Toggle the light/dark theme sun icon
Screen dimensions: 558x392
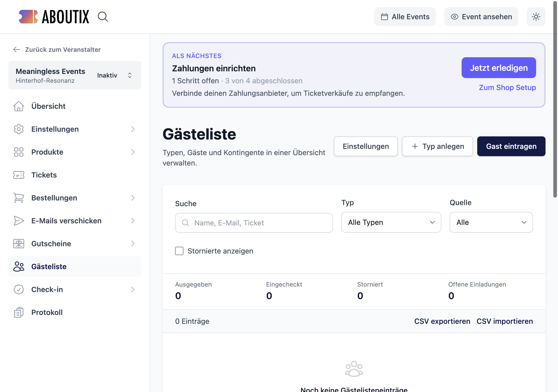[x=536, y=17]
